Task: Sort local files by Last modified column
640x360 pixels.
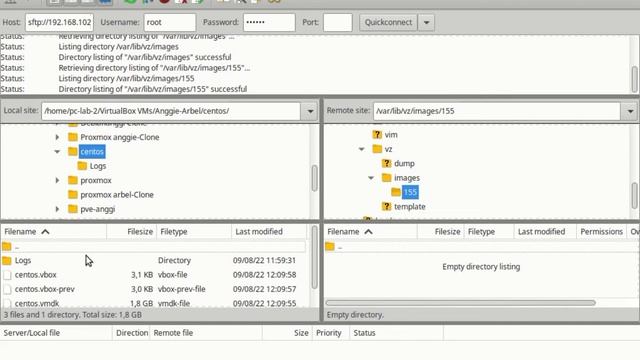Action: click(269, 231)
